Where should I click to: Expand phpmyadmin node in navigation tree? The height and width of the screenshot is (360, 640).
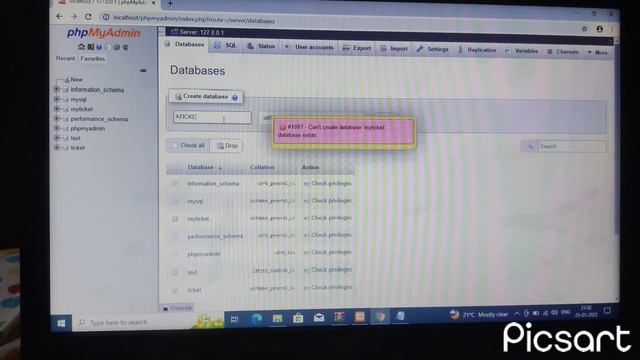pyautogui.click(x=57, y=128)
